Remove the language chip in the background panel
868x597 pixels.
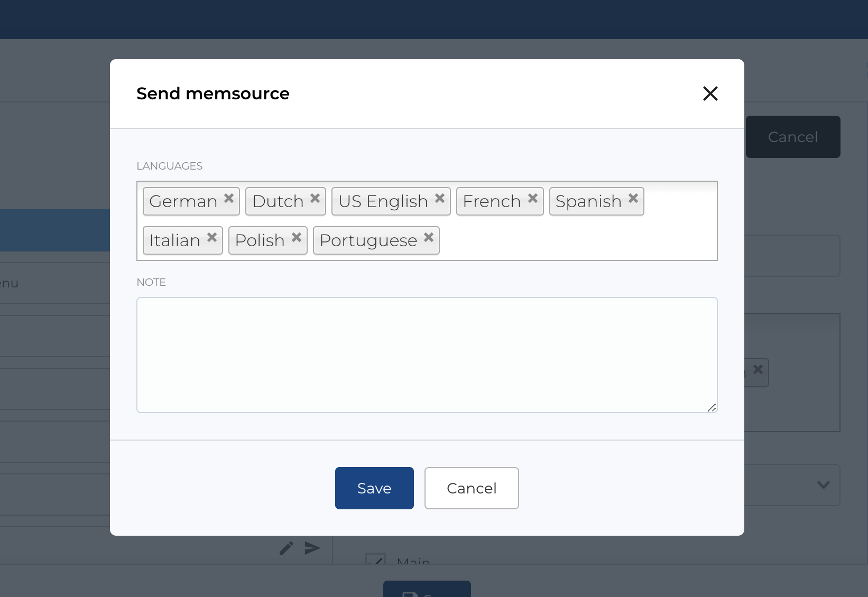(x=757, y=370)
